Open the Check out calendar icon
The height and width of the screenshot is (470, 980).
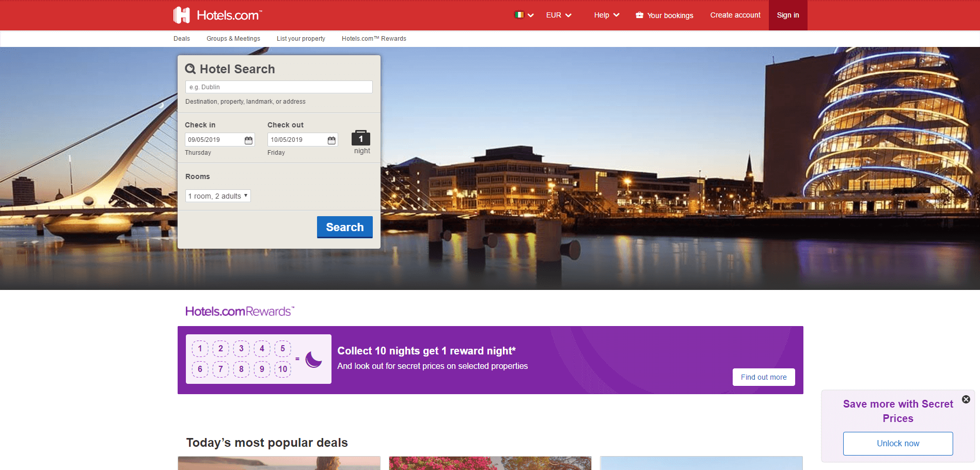point(331,140)
